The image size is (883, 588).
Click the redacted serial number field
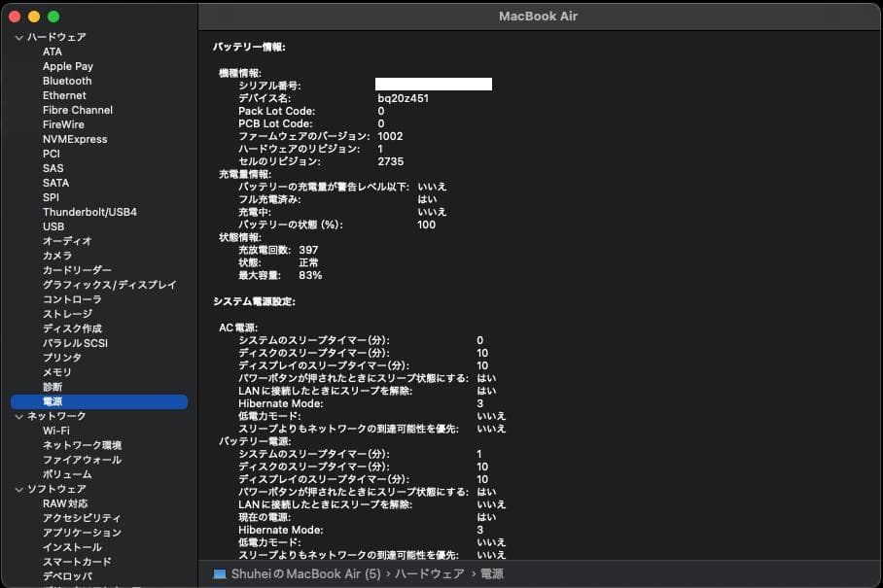pyautogui.click(x=434, y=85)
